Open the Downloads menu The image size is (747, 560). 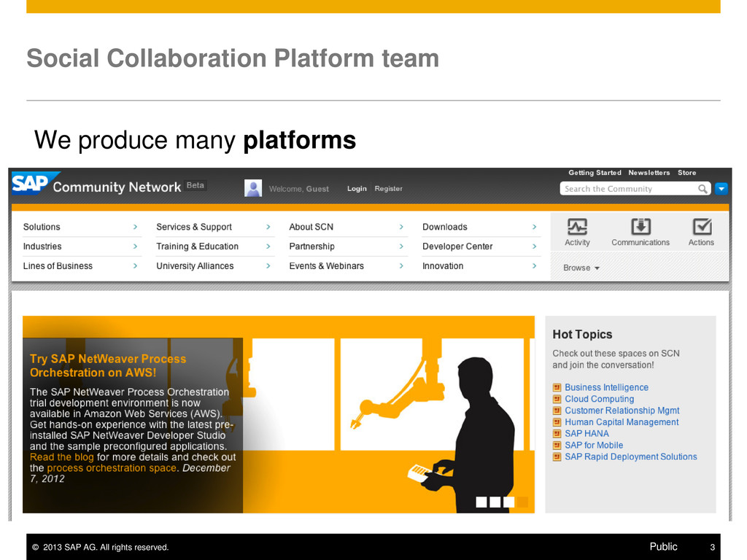(444, 227)
